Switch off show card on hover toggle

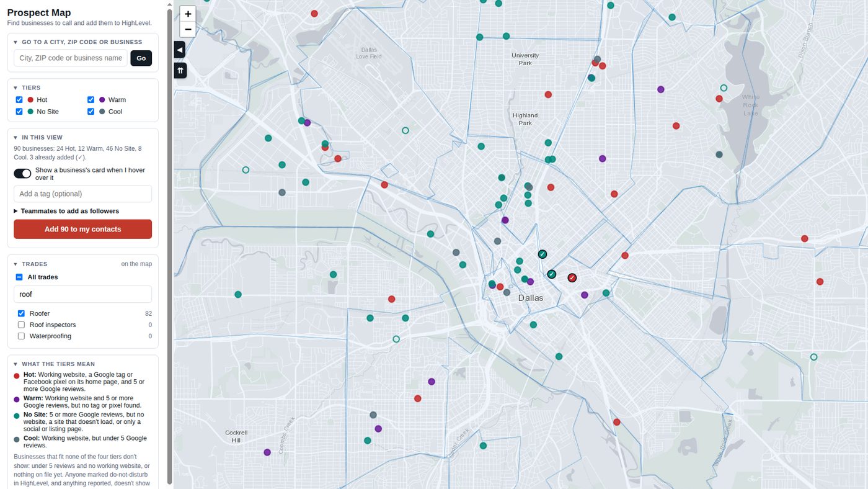[22, 174]
